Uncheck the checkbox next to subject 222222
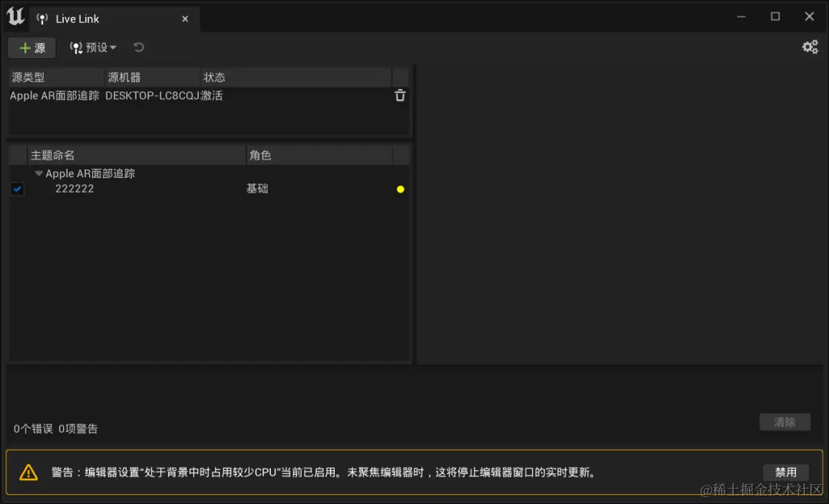This screenshot has height=504, width=829. point(18,189)
